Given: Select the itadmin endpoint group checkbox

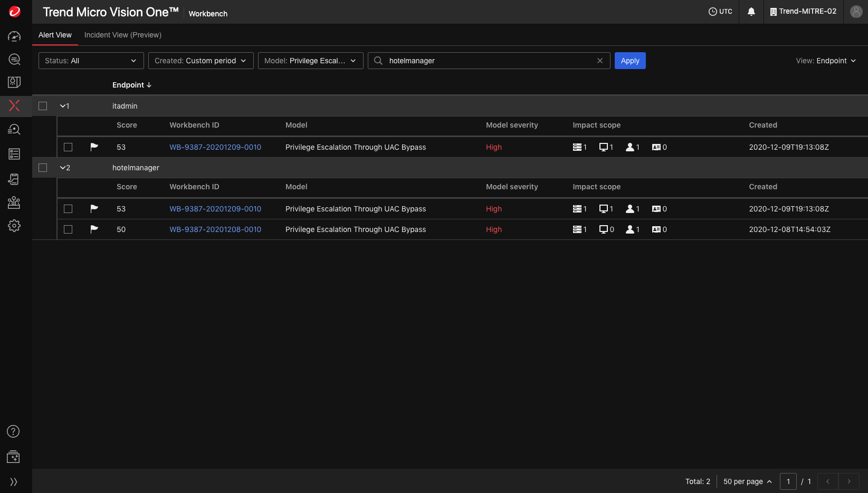Looking at the screenshot, I should pos(43,106).
